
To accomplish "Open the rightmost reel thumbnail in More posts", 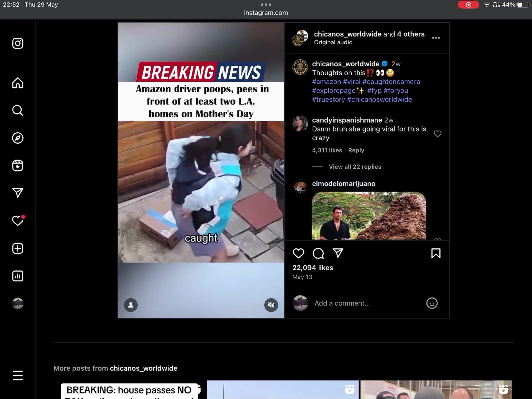I will click(436, 390).
